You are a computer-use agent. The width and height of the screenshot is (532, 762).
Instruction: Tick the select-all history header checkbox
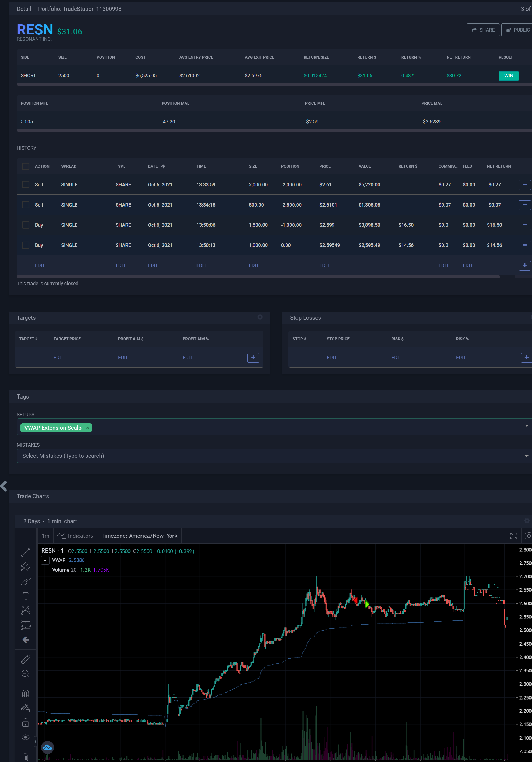[x=26, y=166]
